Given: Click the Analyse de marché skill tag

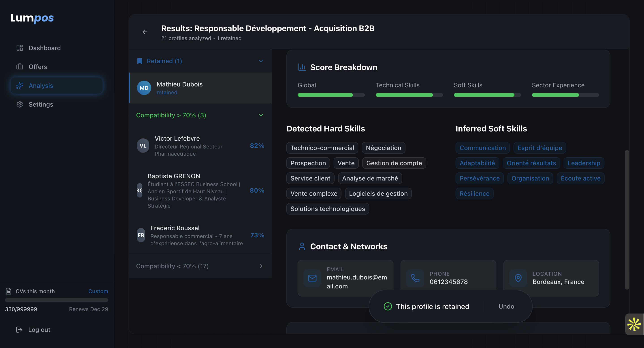Looking at the screenshot, I should 370,178.
